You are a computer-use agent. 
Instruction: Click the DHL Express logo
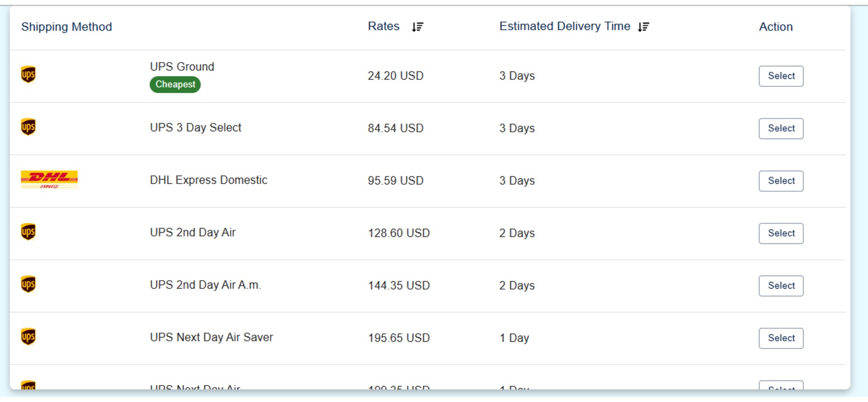(x=49, y=180)
